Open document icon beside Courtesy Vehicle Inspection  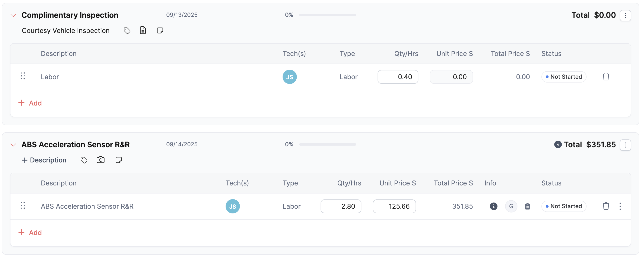coord(143,30)
